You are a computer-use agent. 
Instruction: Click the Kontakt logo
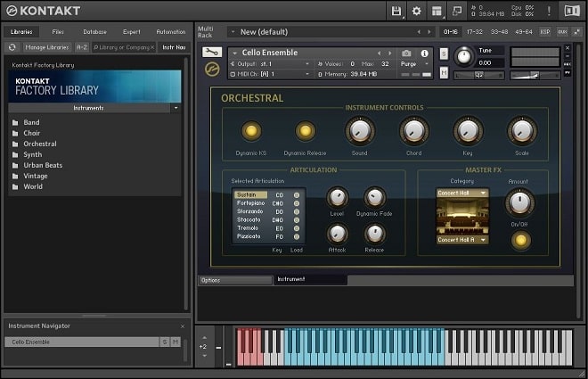(43, 11)
